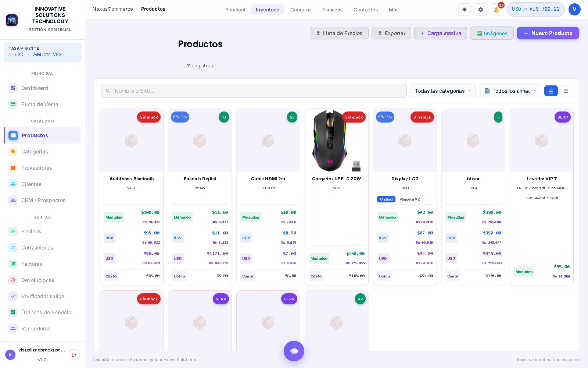Image resolution: width=588 pixels, height=368 pixels.
Task: Open the Display LCD product title
Action: (x=405, y=179)
